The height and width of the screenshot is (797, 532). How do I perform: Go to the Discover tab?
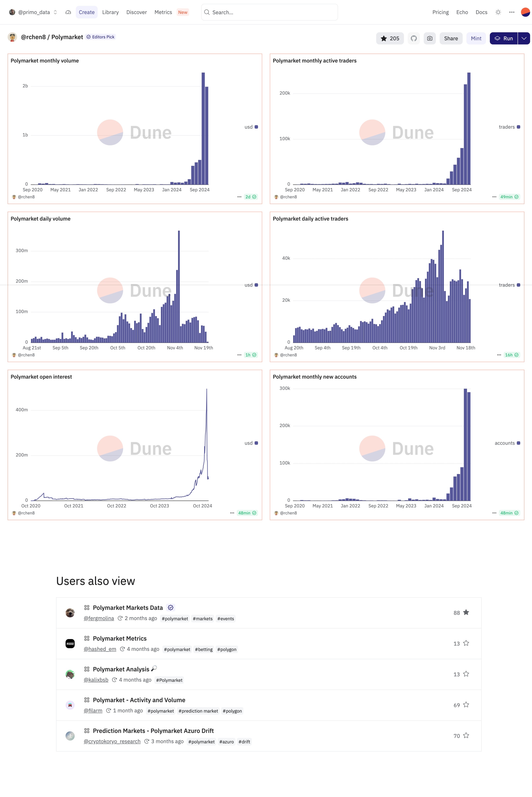pyautogui.click(x=136, y=12)
